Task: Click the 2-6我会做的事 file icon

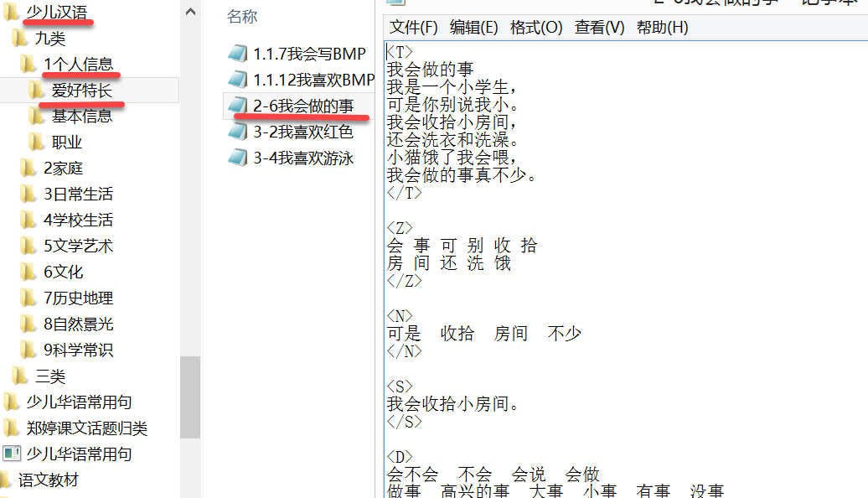Action: click(238, 106)
